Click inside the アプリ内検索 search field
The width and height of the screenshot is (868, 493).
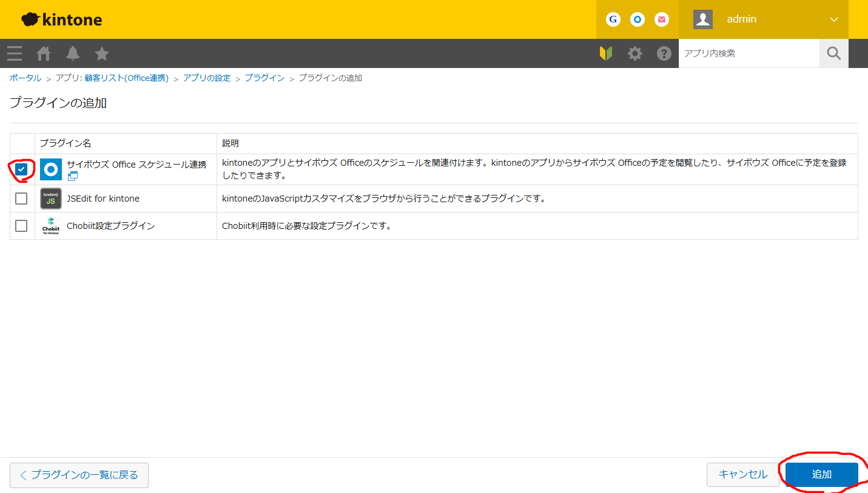click(749, 53)
